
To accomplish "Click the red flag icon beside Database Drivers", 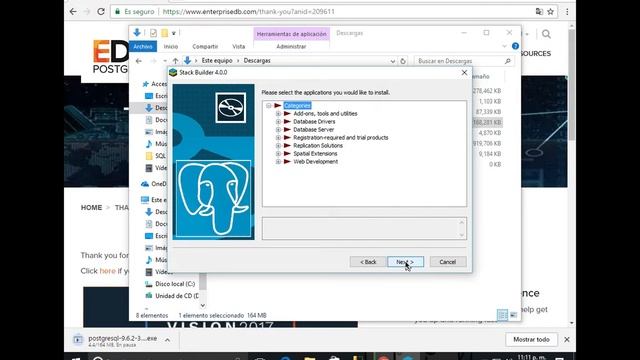I will [287, 122].
